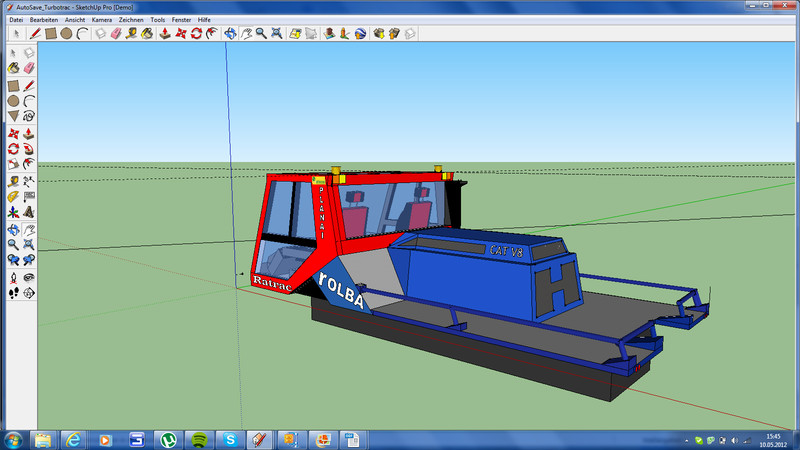The height and width of the screenshot is (450, 800).
Task: Select Section Plane tool in left toolbar
Action: (x=29, y=293)
